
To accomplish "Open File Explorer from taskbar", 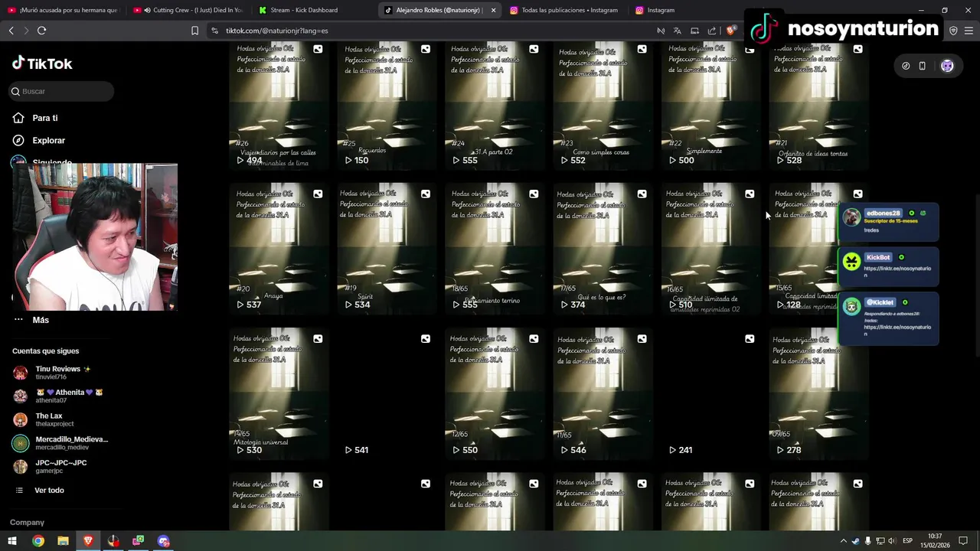I will click(63, 541).
